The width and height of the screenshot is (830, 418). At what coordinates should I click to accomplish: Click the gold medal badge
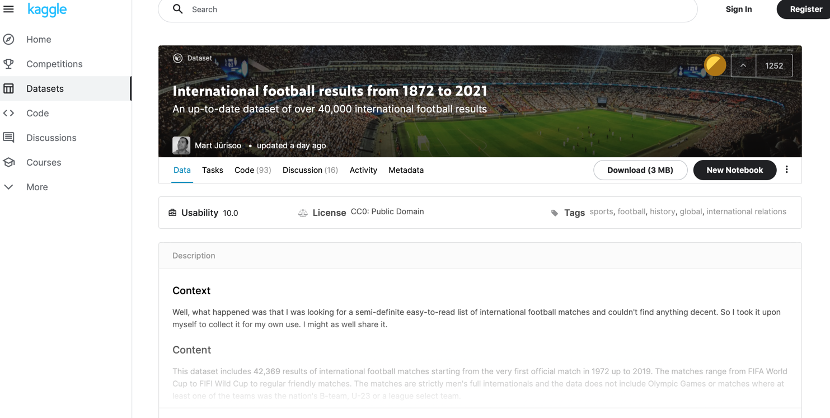point(714,66)
